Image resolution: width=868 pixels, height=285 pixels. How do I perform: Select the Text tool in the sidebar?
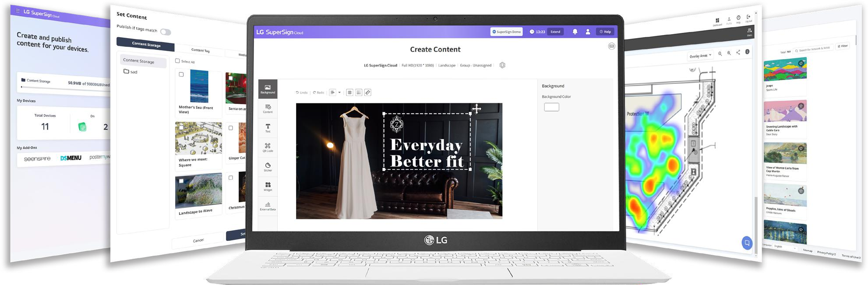click(x=268, y=128)
